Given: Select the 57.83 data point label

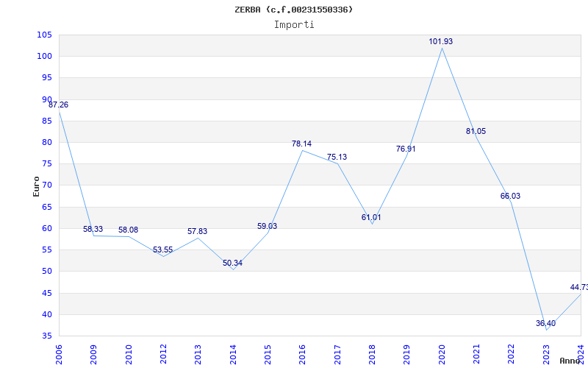Looking at the screenshot, I should point(197,231).
